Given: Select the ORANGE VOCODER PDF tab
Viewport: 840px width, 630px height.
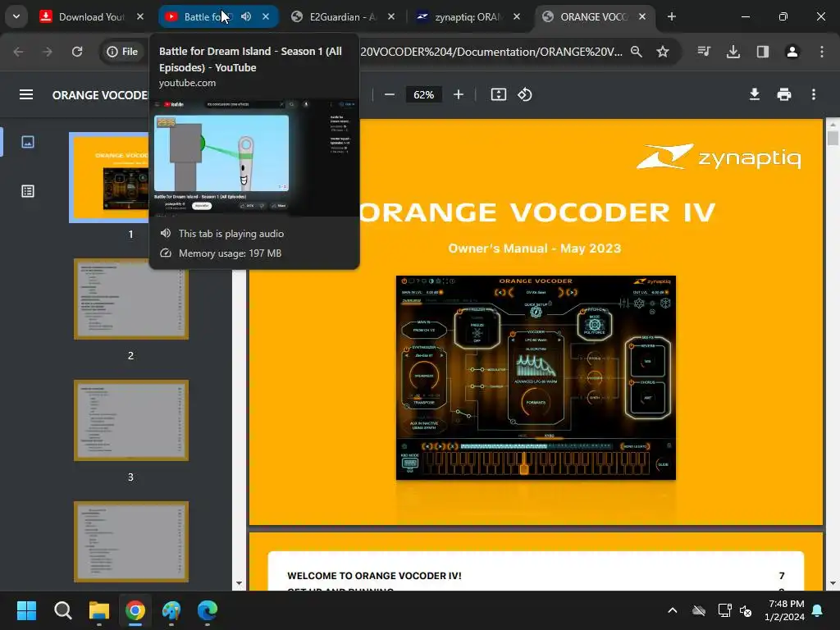Looking at the screenshot, I should [585, 16].
